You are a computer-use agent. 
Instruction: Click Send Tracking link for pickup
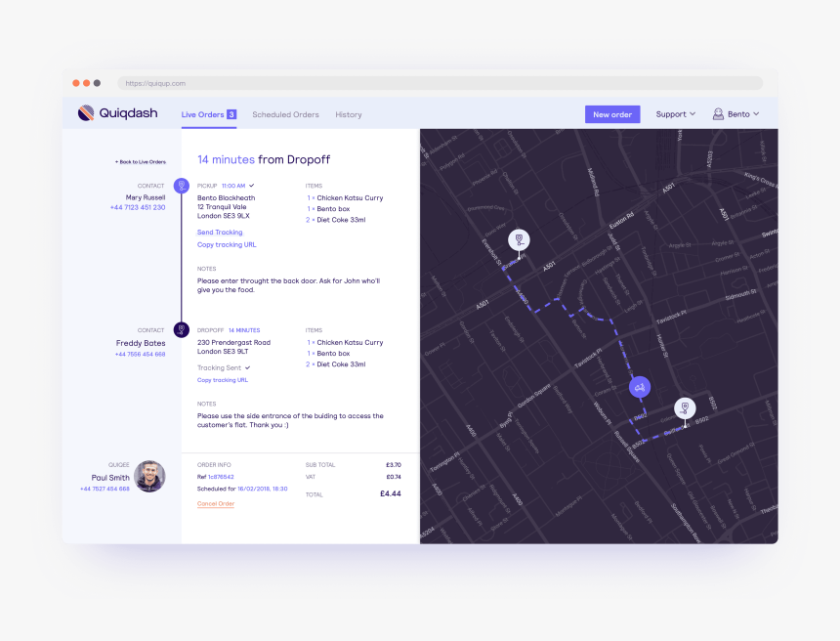click(220, 232)
